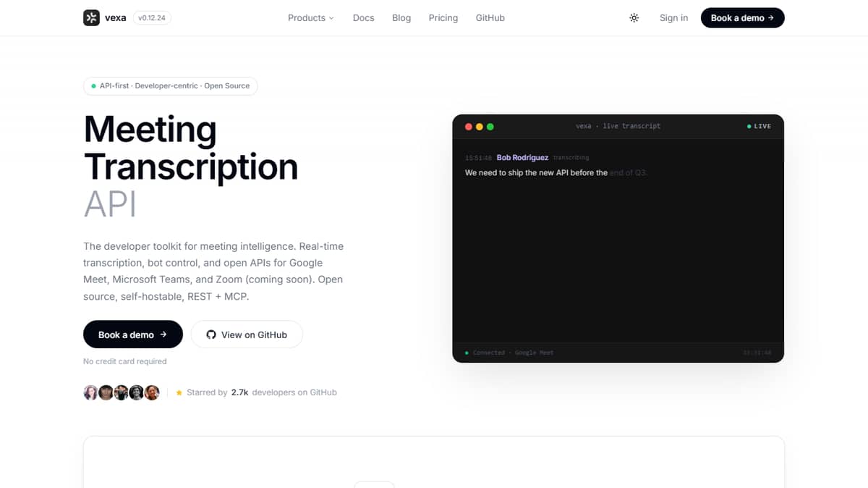Click the last developer avatar

(x=152, y=392)
